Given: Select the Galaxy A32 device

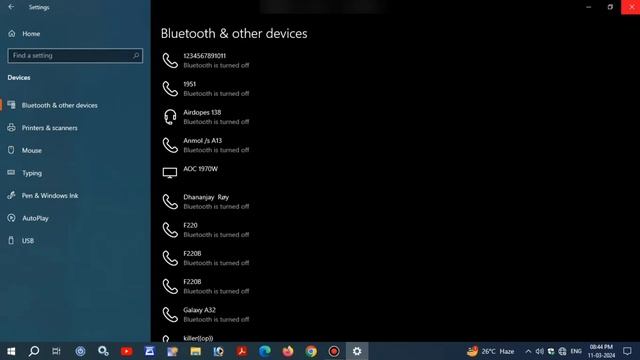Looking at the screenshot, I should (x=207, y=315).
